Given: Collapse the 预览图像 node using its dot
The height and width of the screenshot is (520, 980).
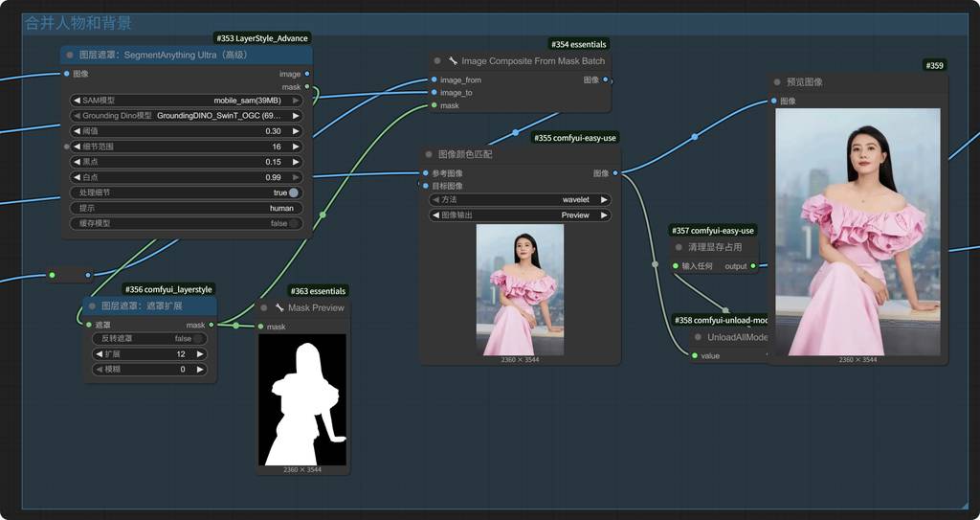Looking at the screenshot, I should coord(777,82).
